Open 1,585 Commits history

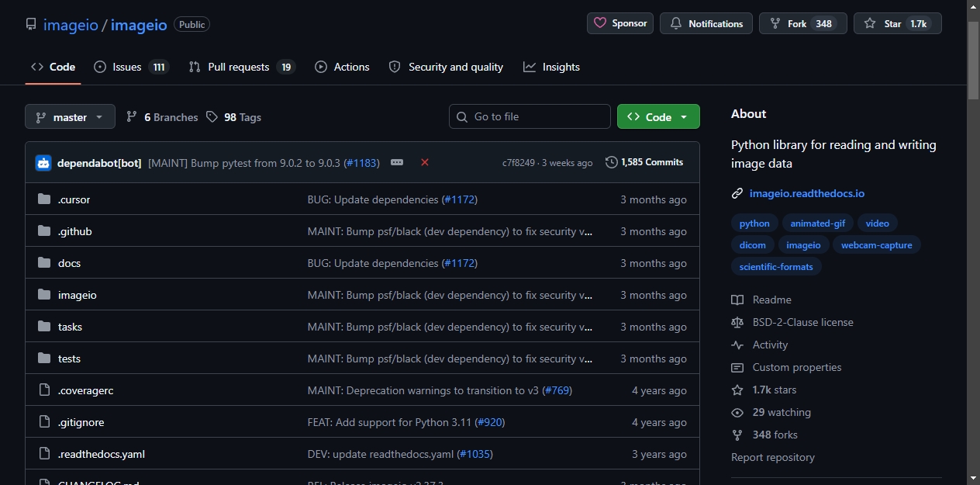click(x=644, y=162)
